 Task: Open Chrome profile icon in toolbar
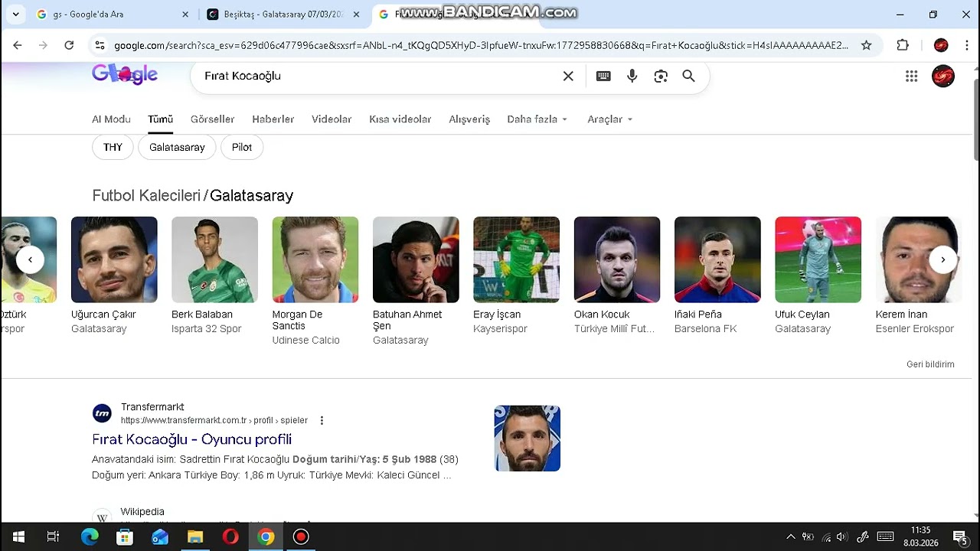(941, 45)
